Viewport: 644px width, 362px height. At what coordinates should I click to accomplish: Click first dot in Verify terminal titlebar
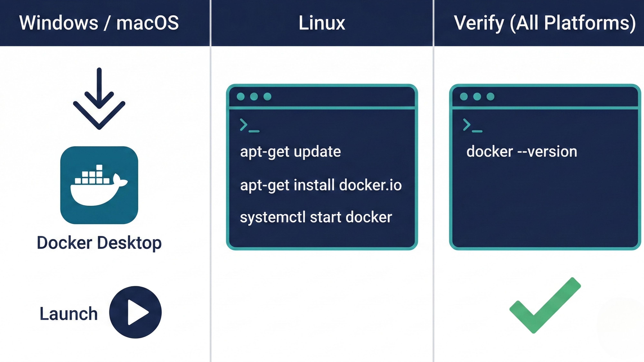(464, 96)
